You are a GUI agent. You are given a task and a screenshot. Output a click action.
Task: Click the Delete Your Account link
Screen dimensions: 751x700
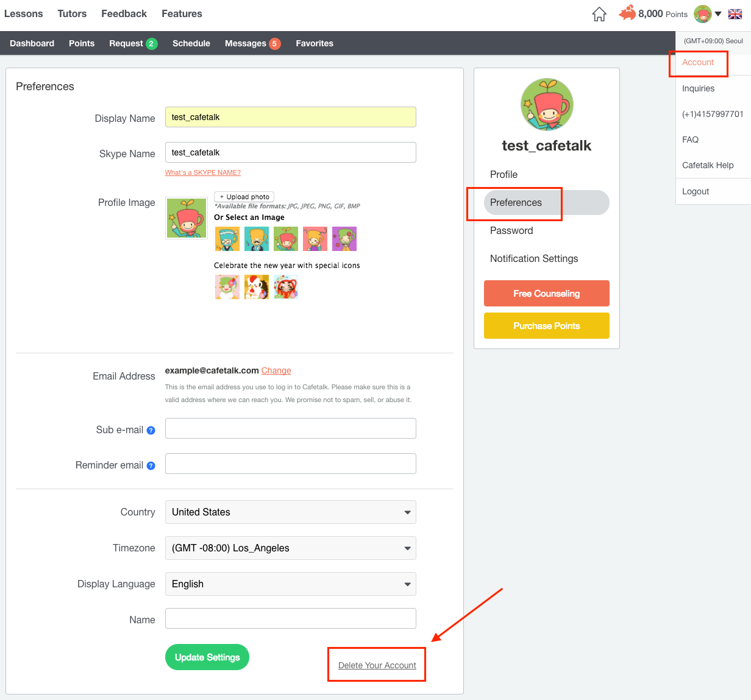coord(377,665)
